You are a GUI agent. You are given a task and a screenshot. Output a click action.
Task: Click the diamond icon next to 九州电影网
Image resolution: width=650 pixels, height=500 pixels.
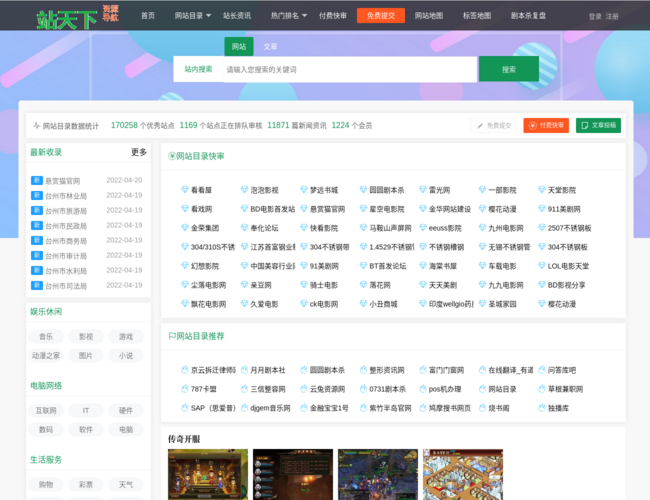click(x=482, y=227)
